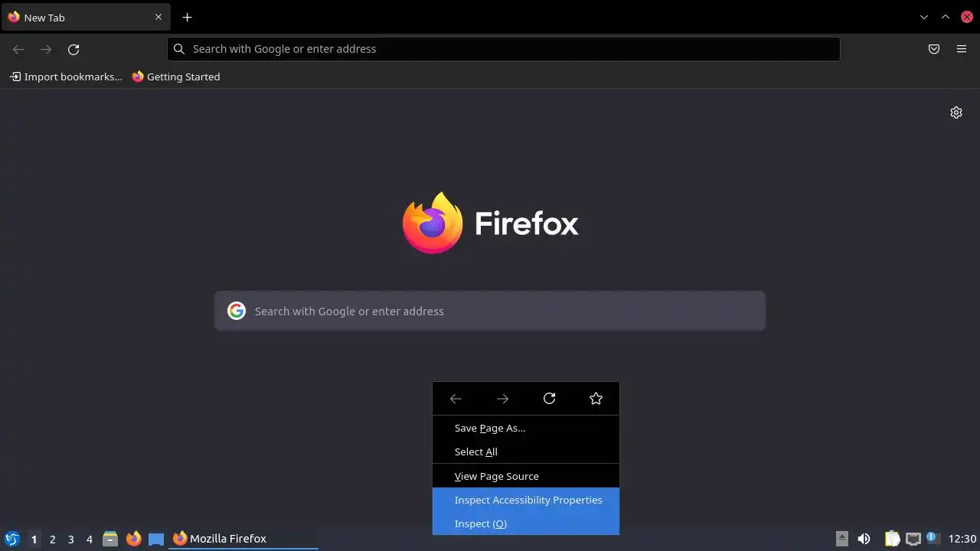980x551 pixels.
Task: Switch to the New Tab tab
Action: [86, 17]
